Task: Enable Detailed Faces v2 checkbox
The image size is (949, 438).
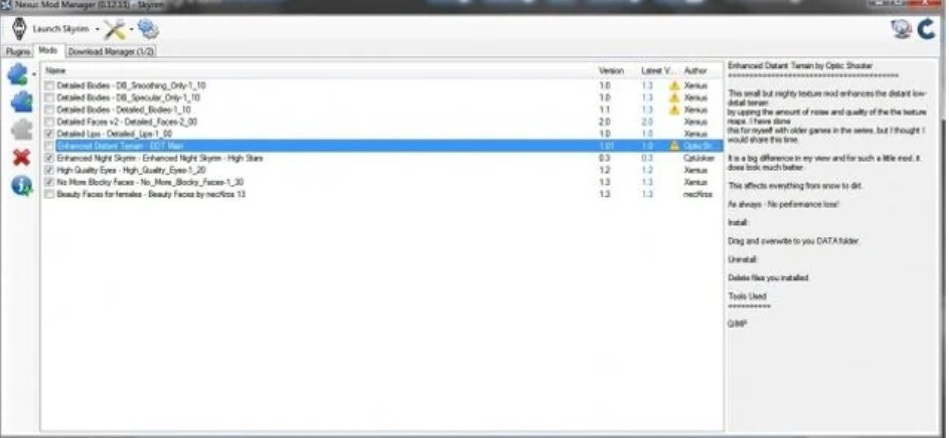Action: (49, 122)
